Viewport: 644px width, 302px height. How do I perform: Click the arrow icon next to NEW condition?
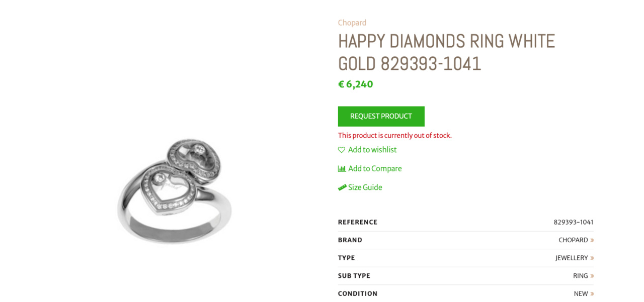592,294
